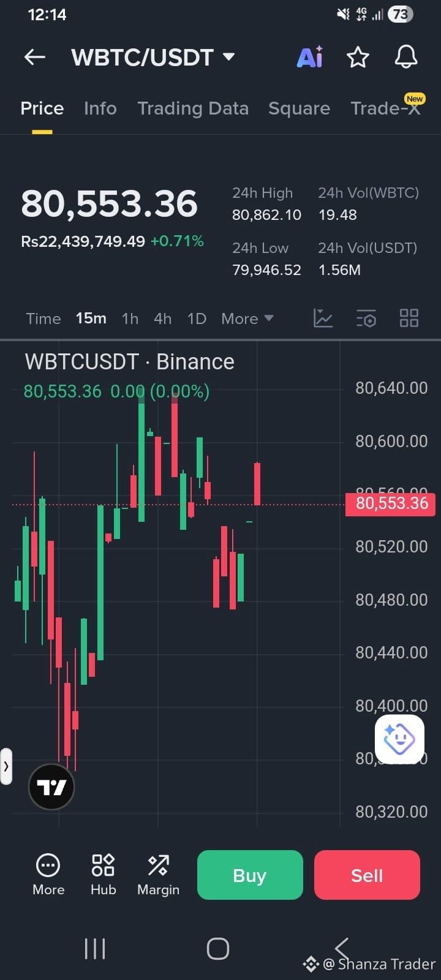Screen dimensions: 441x980
Task: Select the 1h timeframe
Action: (x=130, y=318)
